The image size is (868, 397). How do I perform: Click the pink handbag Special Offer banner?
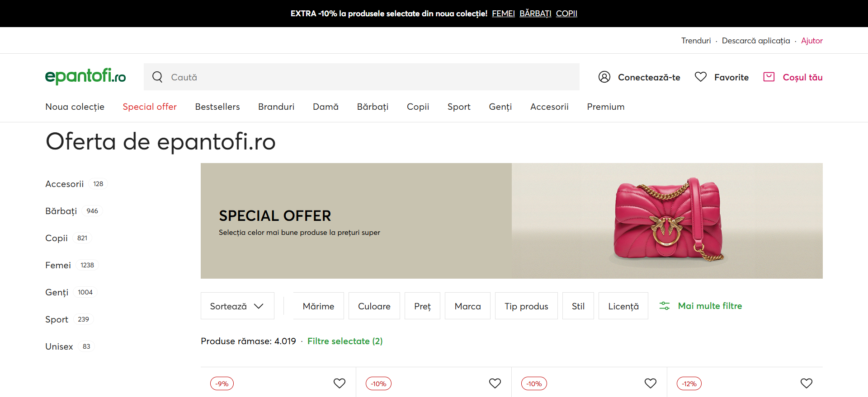[x=512, y=221]
